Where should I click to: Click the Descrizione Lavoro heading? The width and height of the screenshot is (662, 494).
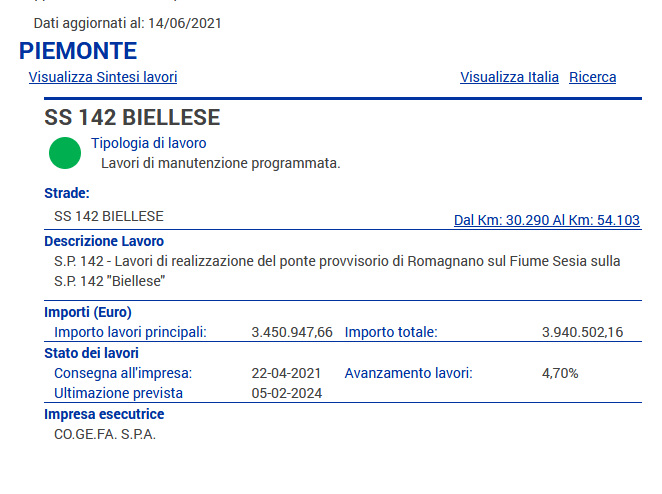104,241
